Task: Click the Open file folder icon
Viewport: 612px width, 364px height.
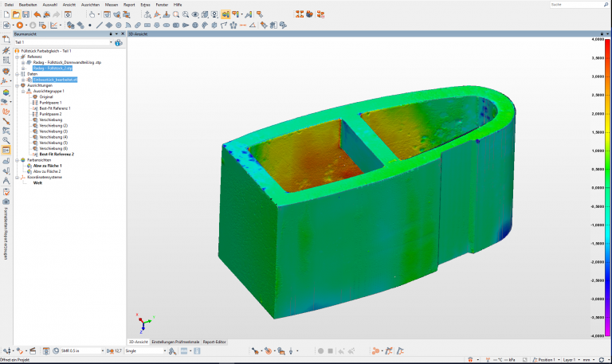Action: [x=16, y=14]
